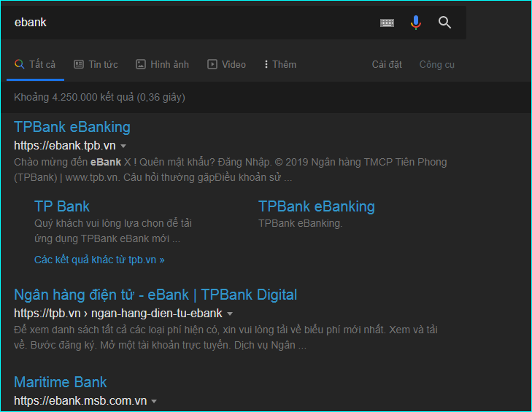Open 'Công cụ' search tools
532x412 pixels.
[x=436, y=64]
